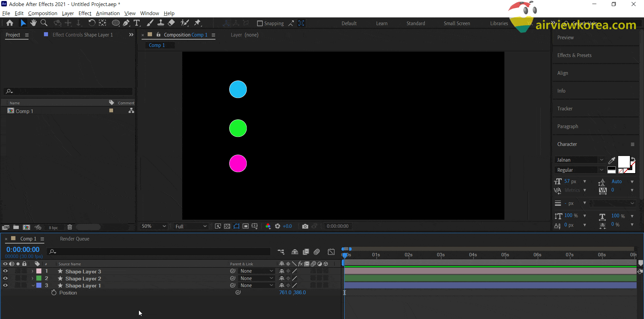The height and width of the screenshot is (319, 644).
Task: Click the composition mini-flowchart icon
Action: 281,252
